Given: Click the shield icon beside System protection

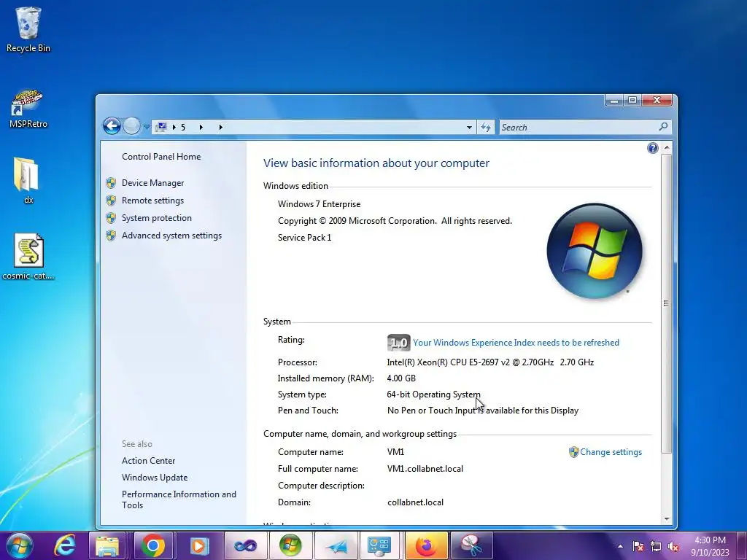Looking at the screenshot, I should point(111,218).
